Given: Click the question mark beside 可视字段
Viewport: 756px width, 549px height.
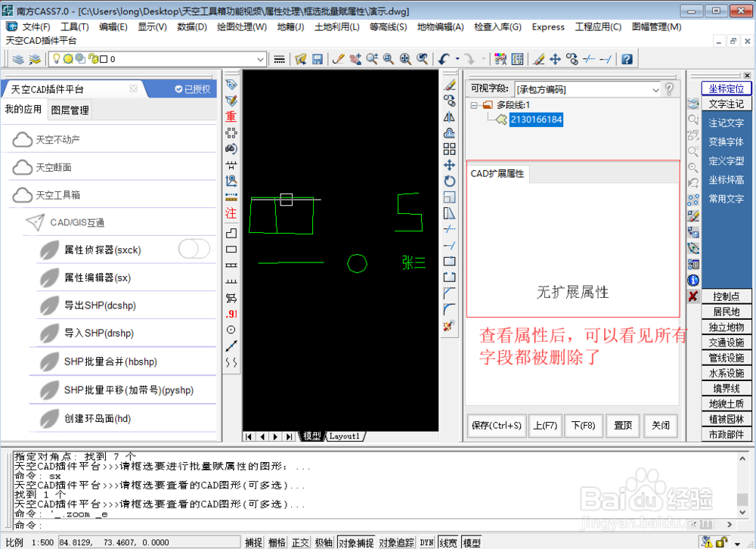Looking at the screenshot, I should tap(669, 89).
